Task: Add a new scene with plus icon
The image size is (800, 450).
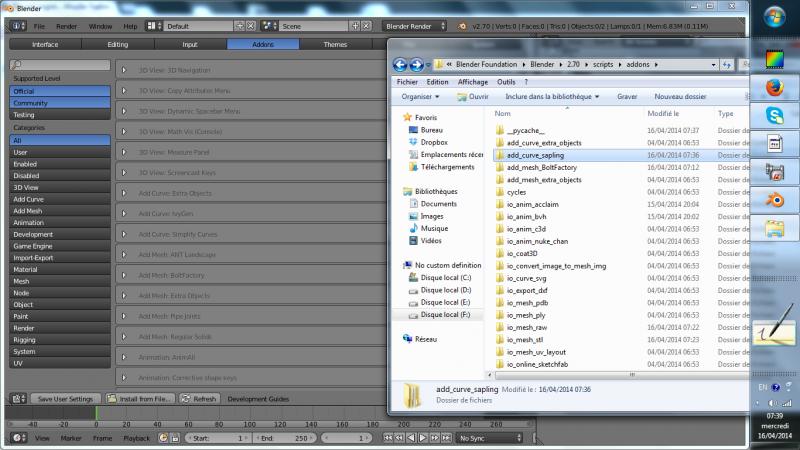Action: click(355, 26)
